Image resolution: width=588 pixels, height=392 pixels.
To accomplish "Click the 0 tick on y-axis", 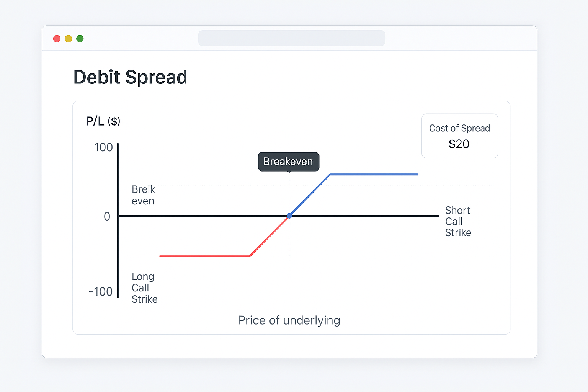I will pyautogui.click(x=107, y=217).
